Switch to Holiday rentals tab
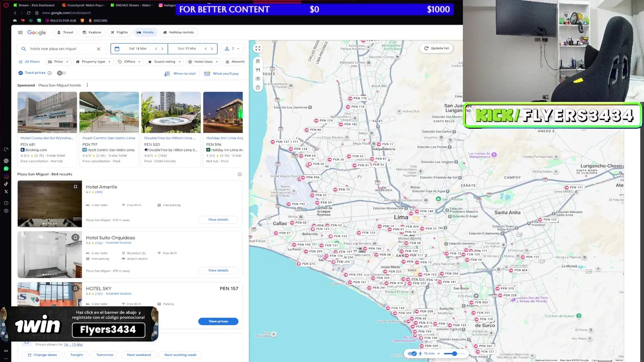Screen dimensions: 644x362 [179, 32]
